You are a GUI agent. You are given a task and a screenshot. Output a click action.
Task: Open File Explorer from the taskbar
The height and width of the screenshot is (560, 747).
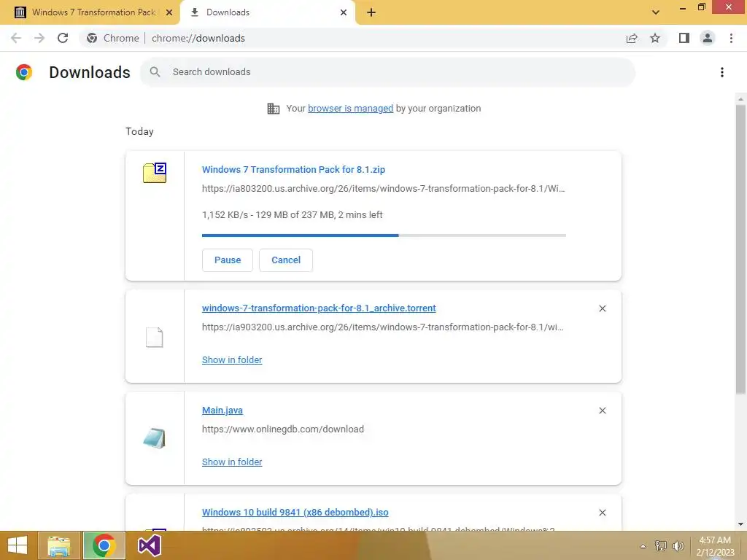[59, 545]
